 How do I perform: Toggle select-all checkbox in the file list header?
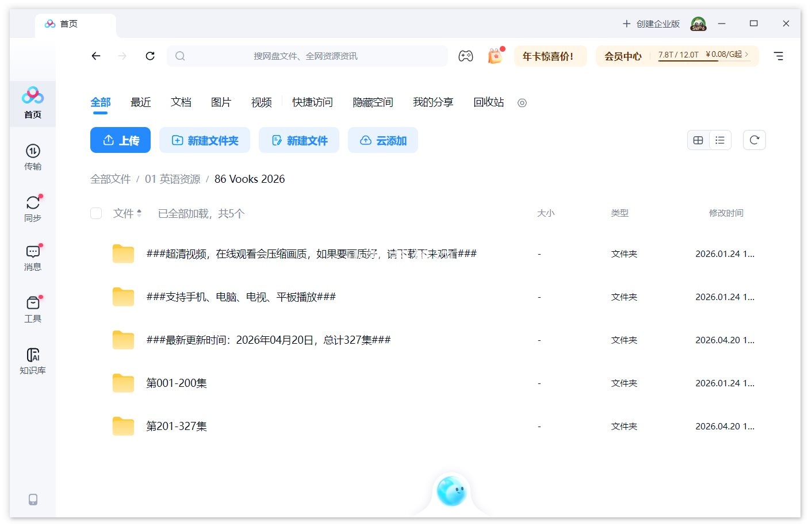tap(96, 213)
